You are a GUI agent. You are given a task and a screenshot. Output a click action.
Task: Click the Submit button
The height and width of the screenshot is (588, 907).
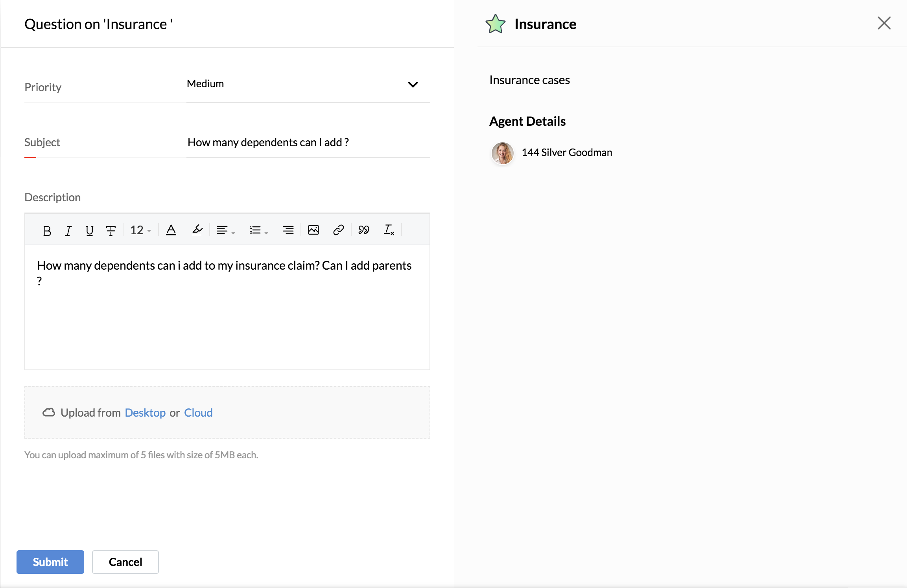[x=50, y=562]
